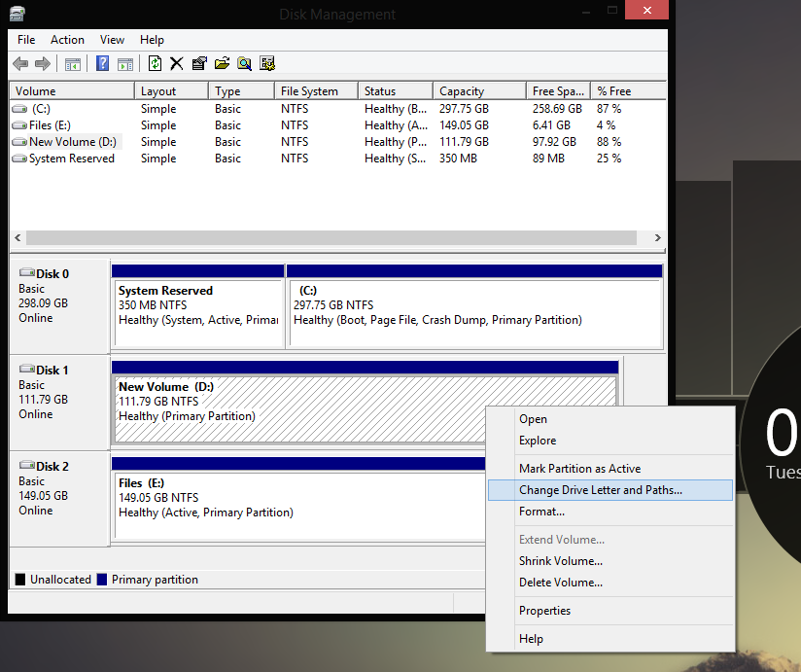The height and width of the screenshot is (672, 801).
Task: Click the drive icon beside (C:) volume
Action: pos(19,109)
